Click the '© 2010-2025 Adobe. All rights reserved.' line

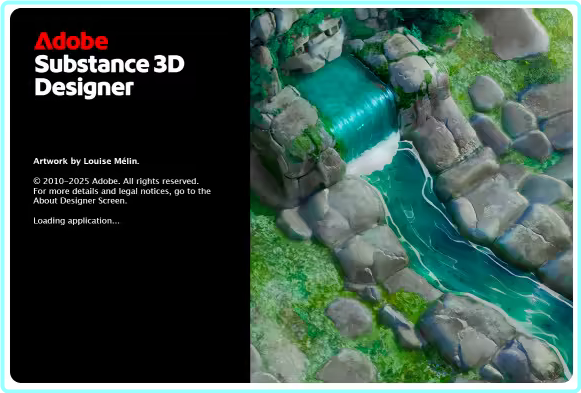tap(116, 181)
